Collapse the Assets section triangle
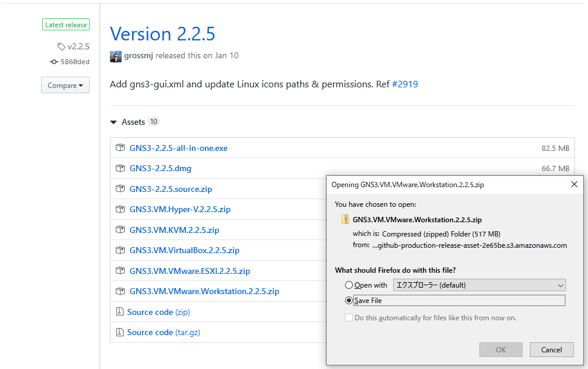This screenshot has width=588, height=369. click(113, 122)
